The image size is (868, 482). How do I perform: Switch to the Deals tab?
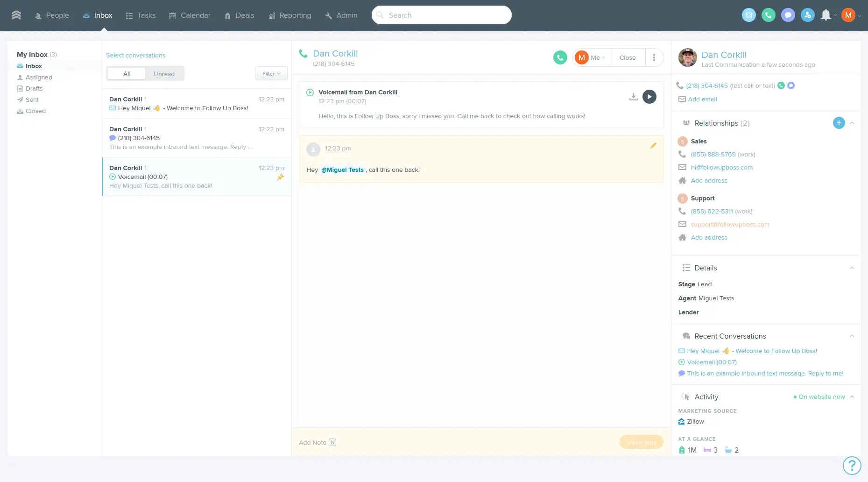click(x=240, y=15)
